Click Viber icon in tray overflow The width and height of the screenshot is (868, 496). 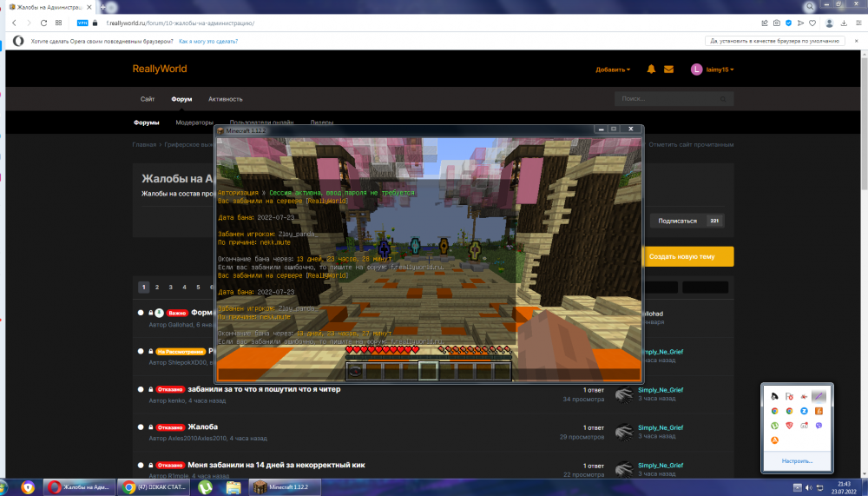click(x=819, y=425)
